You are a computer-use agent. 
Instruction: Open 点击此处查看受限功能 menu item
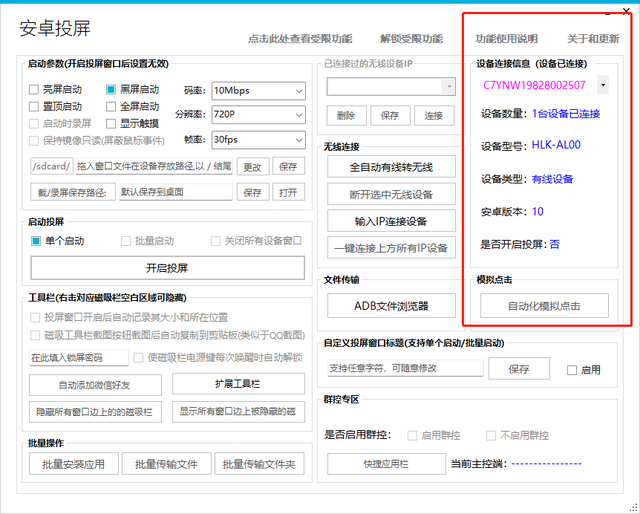coord(300,39)
